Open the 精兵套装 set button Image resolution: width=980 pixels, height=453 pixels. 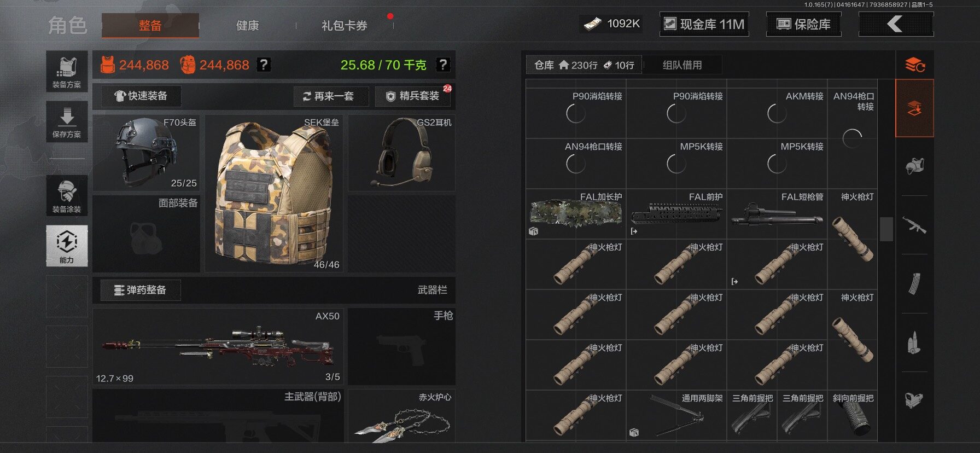pos(414,96)
